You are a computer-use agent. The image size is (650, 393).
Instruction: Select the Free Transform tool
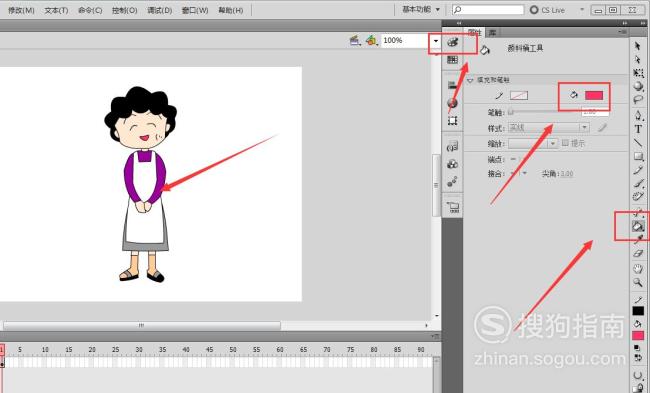coord(638,73)
